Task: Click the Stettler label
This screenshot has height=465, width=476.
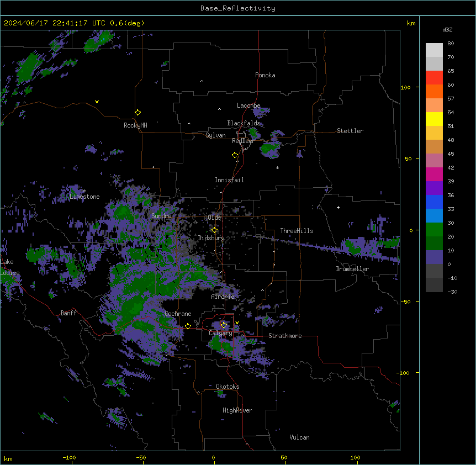Action: [x=350, y=131]
